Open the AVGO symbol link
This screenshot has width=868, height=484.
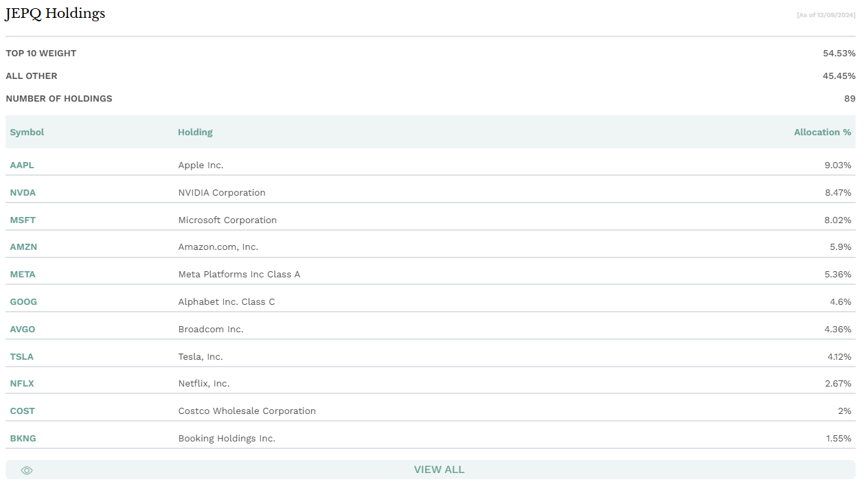click(x=23, y=330)
